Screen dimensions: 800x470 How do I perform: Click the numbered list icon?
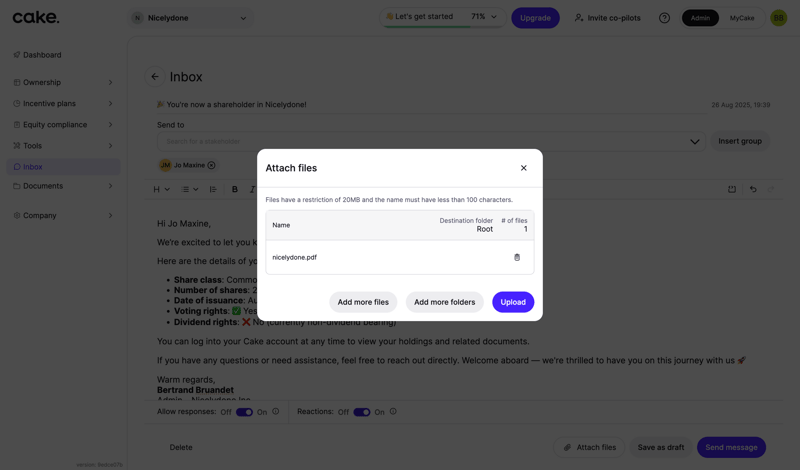tap(213, 189)
